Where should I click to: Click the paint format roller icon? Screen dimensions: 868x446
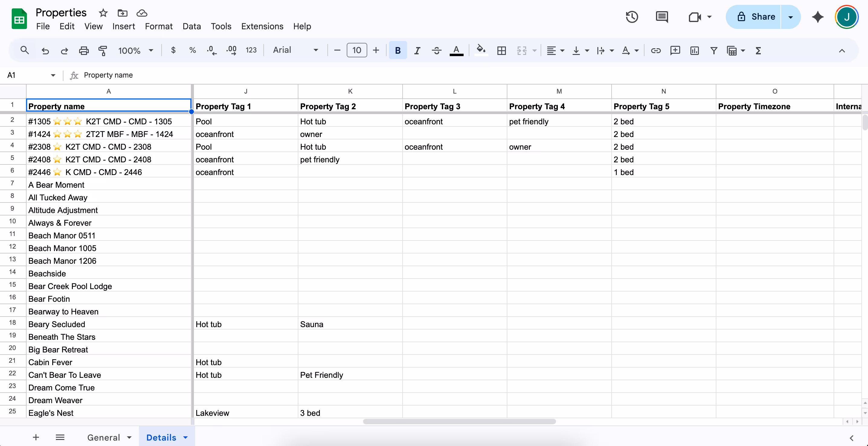102,50
